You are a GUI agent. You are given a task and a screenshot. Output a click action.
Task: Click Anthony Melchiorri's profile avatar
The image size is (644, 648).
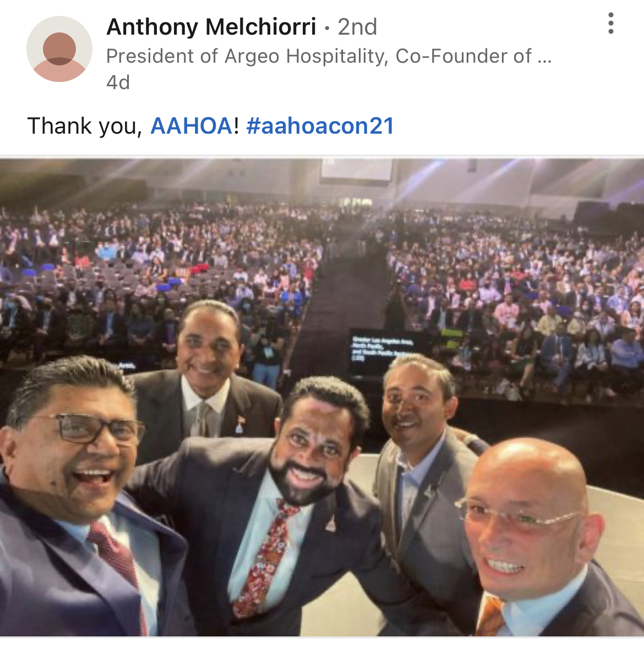tap(59, 49)
